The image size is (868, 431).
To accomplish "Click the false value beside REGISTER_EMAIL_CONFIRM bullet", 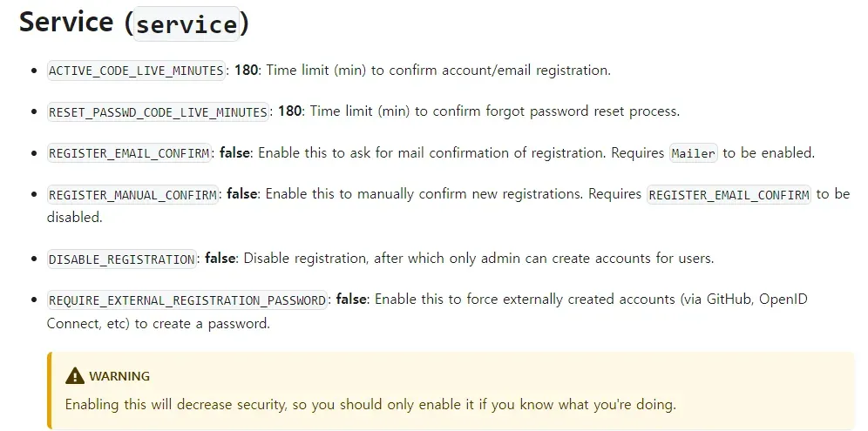I will (x=234, y=152).
